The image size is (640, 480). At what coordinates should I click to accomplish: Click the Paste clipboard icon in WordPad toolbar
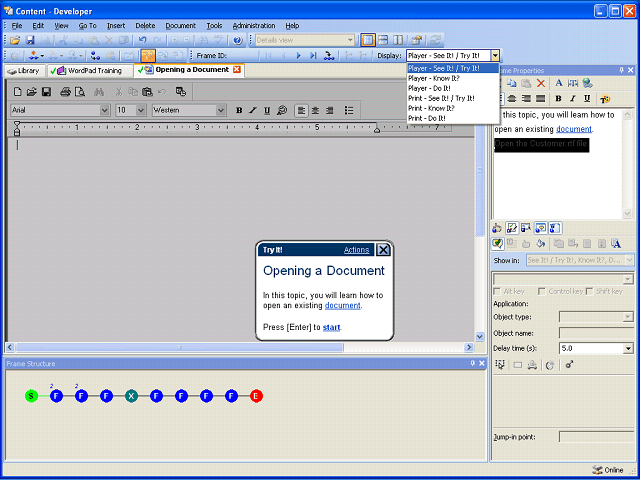[147, 92]
